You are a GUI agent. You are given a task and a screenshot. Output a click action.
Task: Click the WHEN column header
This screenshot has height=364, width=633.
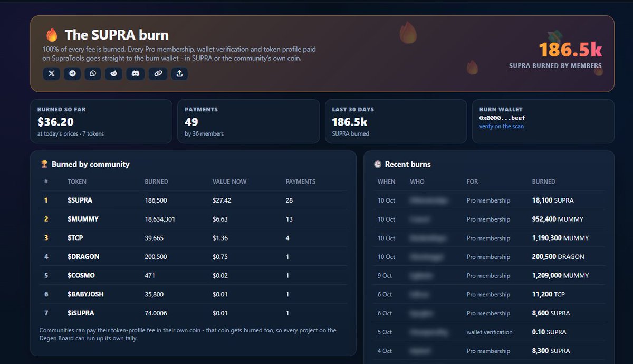(386, 181)
